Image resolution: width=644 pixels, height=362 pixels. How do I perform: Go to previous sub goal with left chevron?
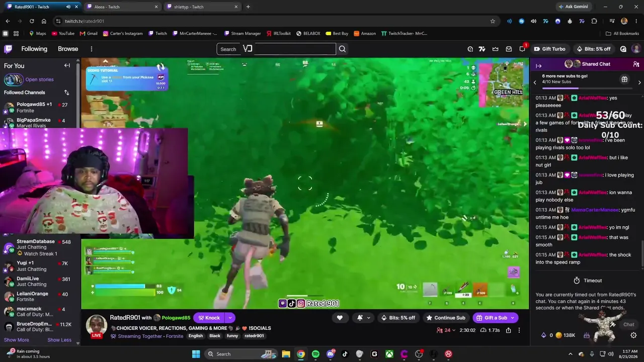tap(535, 82)
